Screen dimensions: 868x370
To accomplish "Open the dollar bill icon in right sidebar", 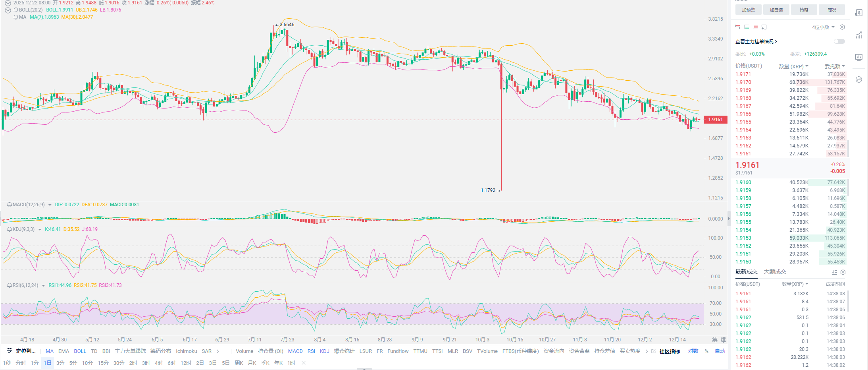I will [x=859, y=13].
